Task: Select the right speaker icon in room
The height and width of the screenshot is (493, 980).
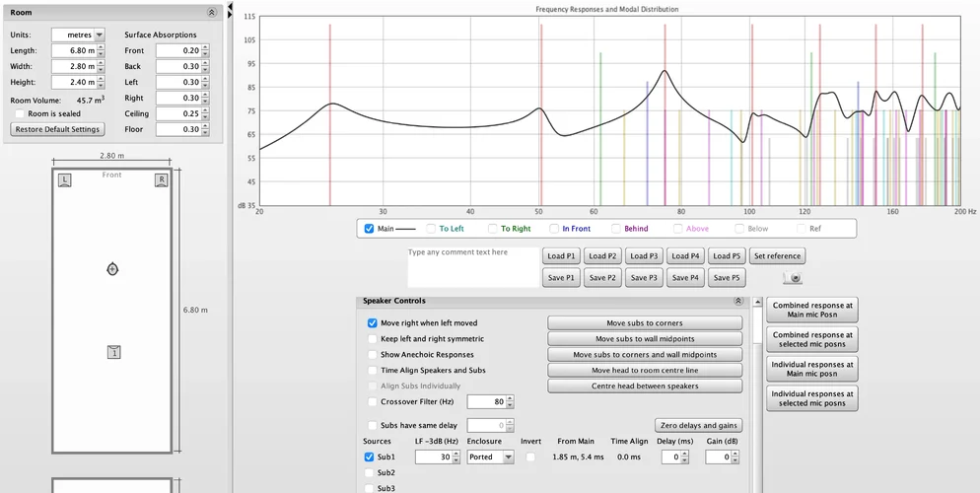Action: (161, 179)
